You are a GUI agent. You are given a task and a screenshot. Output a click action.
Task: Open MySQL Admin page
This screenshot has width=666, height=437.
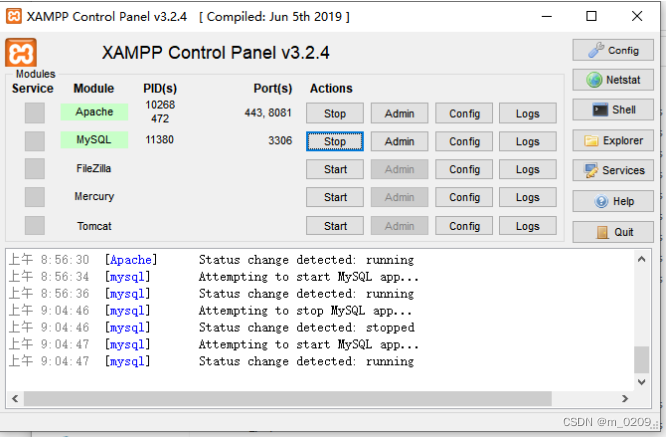point(399,141)
